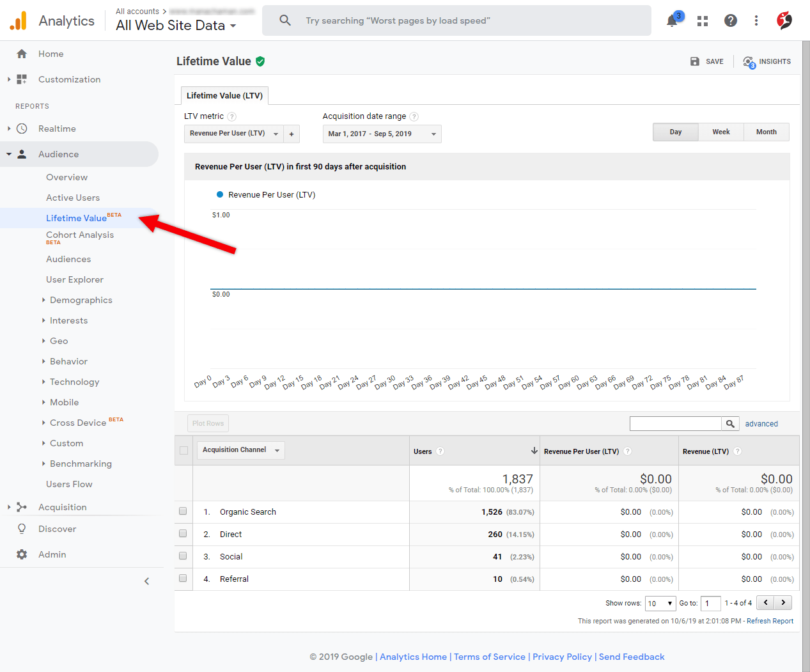The height and width of the screenshot is (672, 810).
Task: Click the Go to page input field
Action: click(x=710, y=603)
